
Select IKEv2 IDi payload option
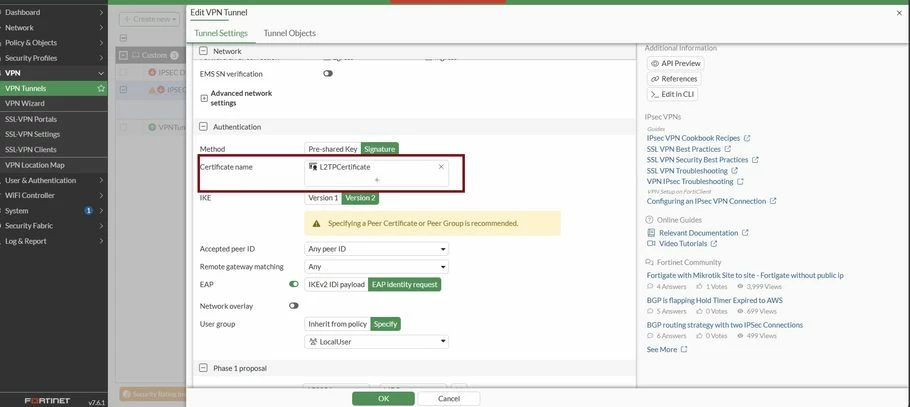point(337,284)
